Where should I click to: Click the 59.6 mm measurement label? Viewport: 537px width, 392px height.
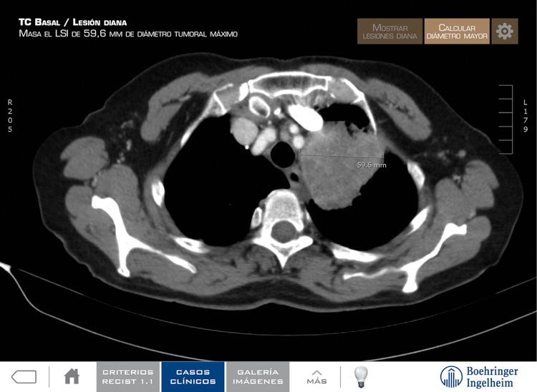372,165
